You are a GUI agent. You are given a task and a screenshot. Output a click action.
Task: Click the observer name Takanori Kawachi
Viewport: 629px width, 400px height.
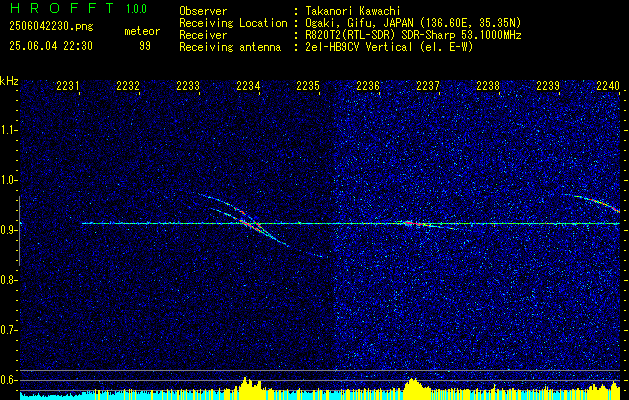pos(352,11)
